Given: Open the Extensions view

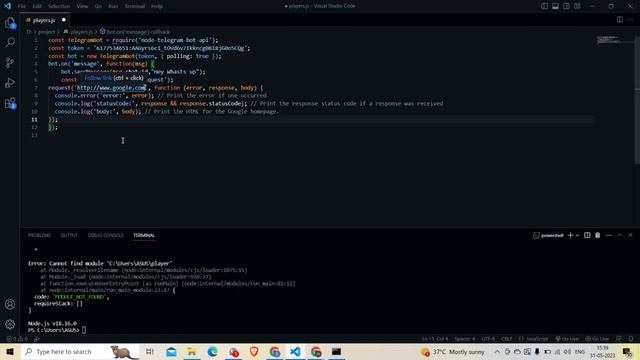Looking at the screenshot, I should click(10, 103).
